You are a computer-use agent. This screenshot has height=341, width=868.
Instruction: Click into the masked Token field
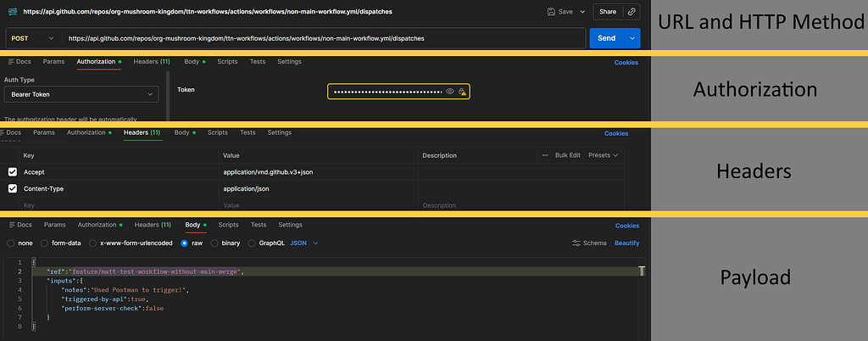(x=387, y=92)
